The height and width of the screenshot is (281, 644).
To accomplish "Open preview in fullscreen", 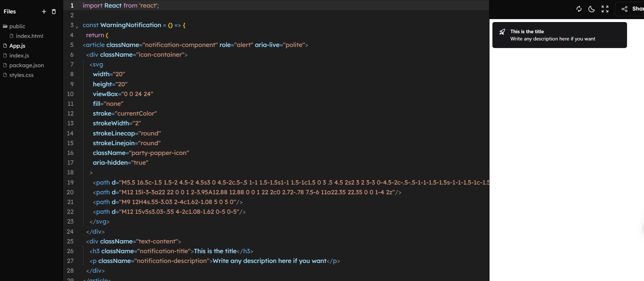I will (x=605, y=9).
